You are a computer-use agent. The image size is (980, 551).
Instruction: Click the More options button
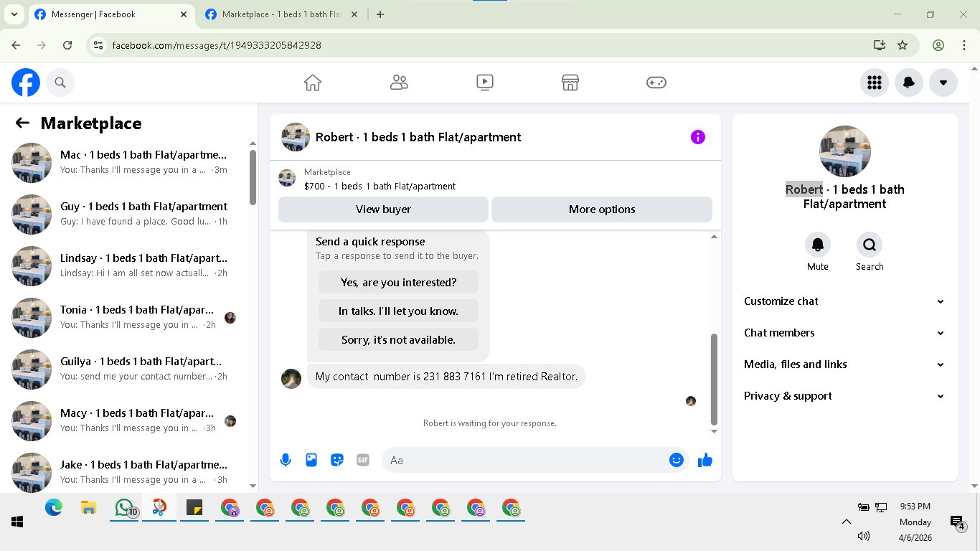(x=602, y=209)
